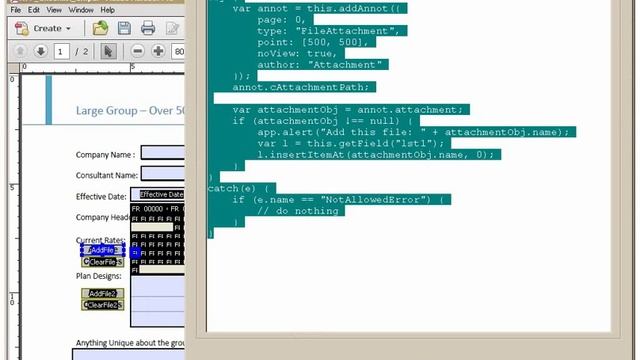Click the 'l.insertItemAt(attachmentObj.name, 0);' line
Viewport: 640px width, 360px height.
pyautogui.click(x=376, y=154)
